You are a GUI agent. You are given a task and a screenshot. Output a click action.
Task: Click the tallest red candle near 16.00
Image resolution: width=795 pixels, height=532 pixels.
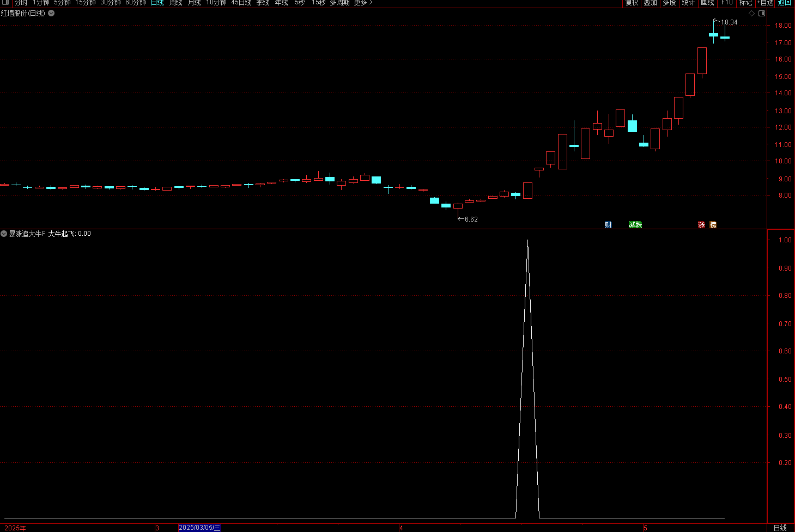tap(702, 60)
